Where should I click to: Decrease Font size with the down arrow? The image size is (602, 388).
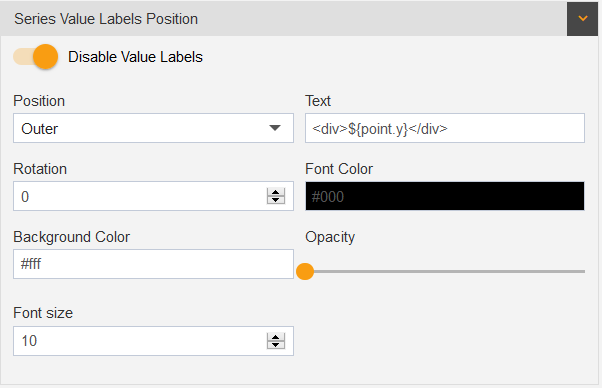coord(276,345)
